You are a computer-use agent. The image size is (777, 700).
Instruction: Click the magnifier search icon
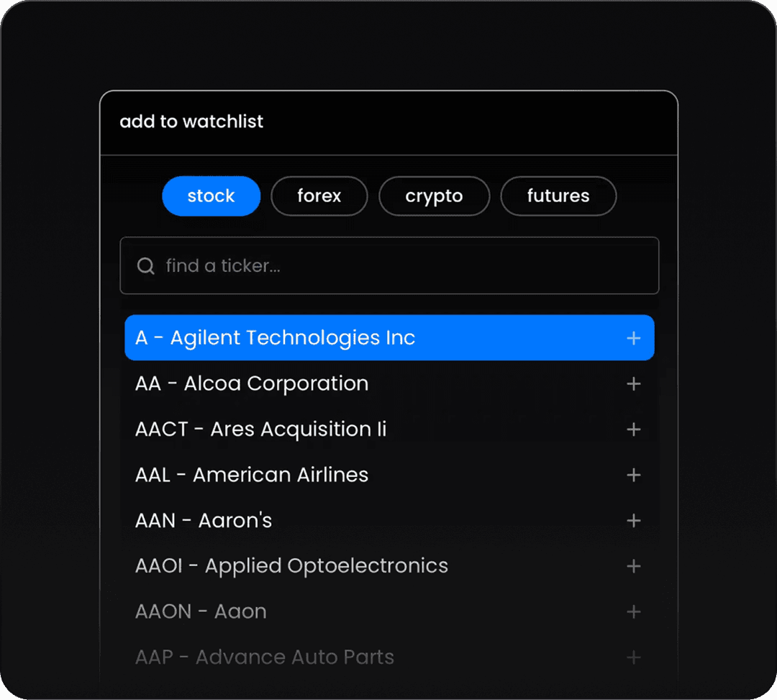pos(146,266)
